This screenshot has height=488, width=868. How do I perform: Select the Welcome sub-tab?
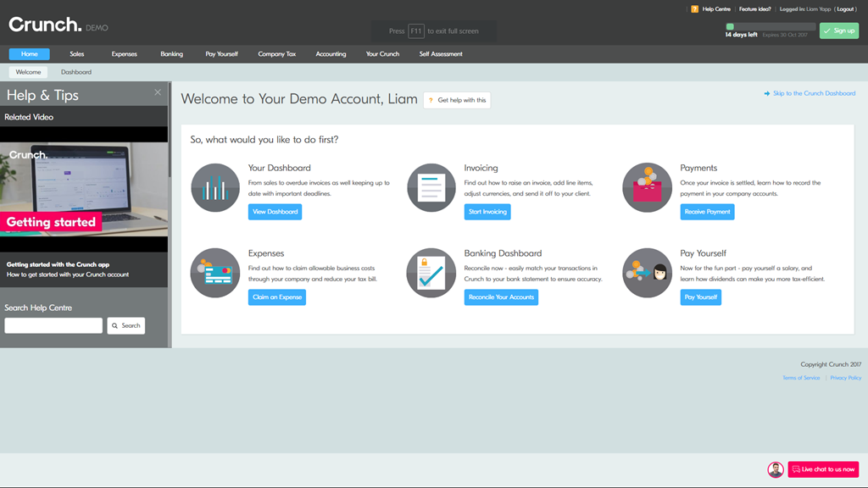[28, 72]
